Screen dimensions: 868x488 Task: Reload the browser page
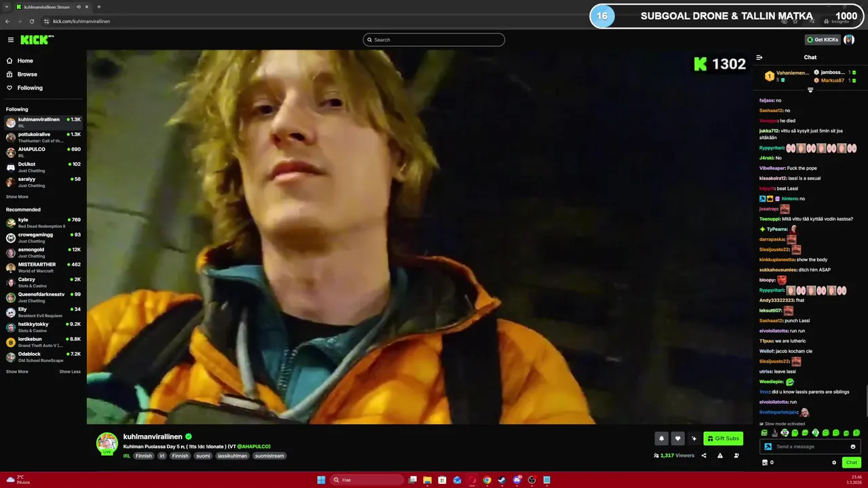tap(32, 21)
